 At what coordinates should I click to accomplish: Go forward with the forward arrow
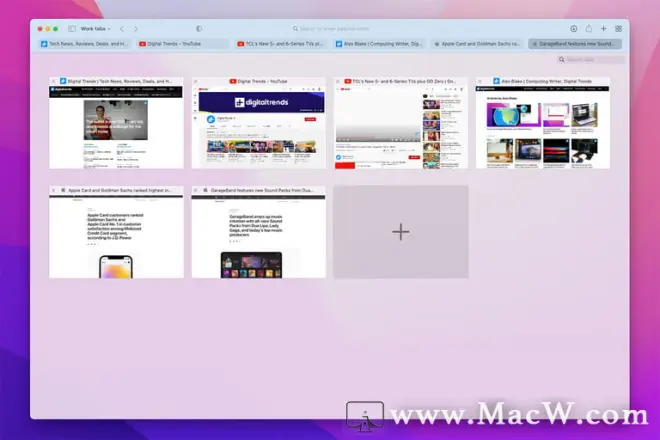pyautogui.click(x=136, y=29)
